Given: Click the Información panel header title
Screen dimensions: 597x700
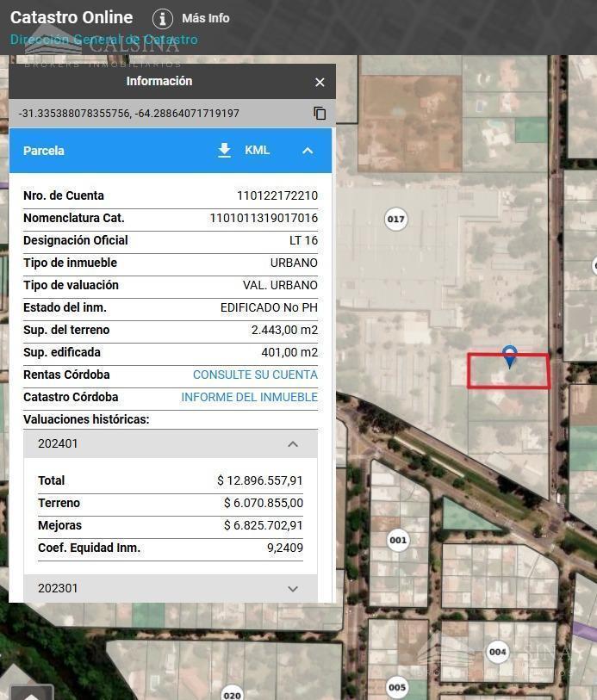Looking at the screenshot, I should click(159, 81).
